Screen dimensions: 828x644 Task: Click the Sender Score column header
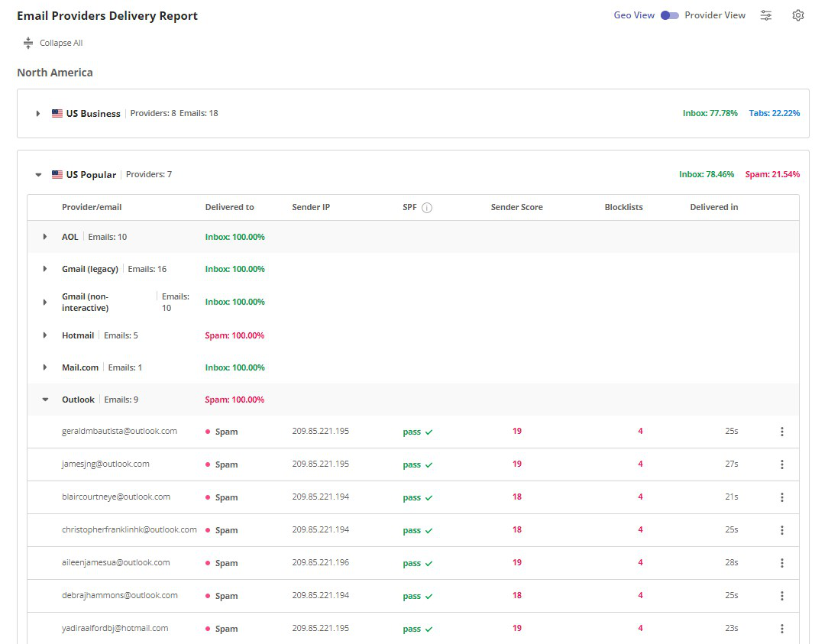coord(516,207)
